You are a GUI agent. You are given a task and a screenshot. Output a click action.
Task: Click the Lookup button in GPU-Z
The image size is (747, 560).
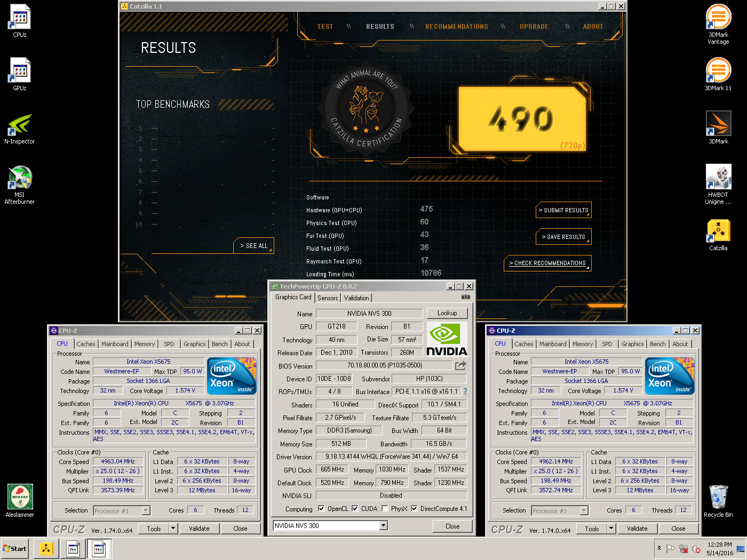[447, 313]
